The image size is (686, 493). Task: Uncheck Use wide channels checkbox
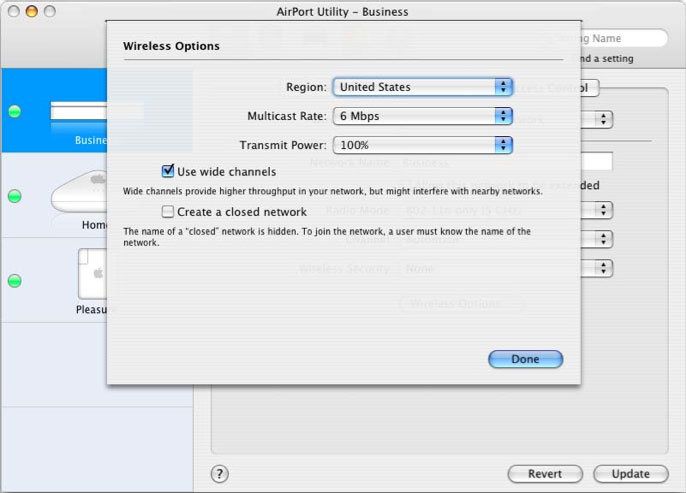(168, 171)
